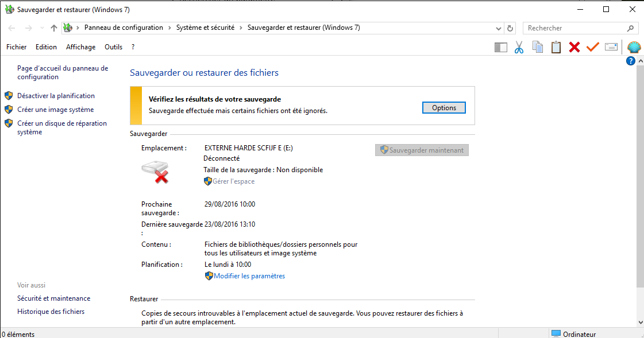644x338 pixels.
Task: Open the Affichage menu
Action: point(81,47)
